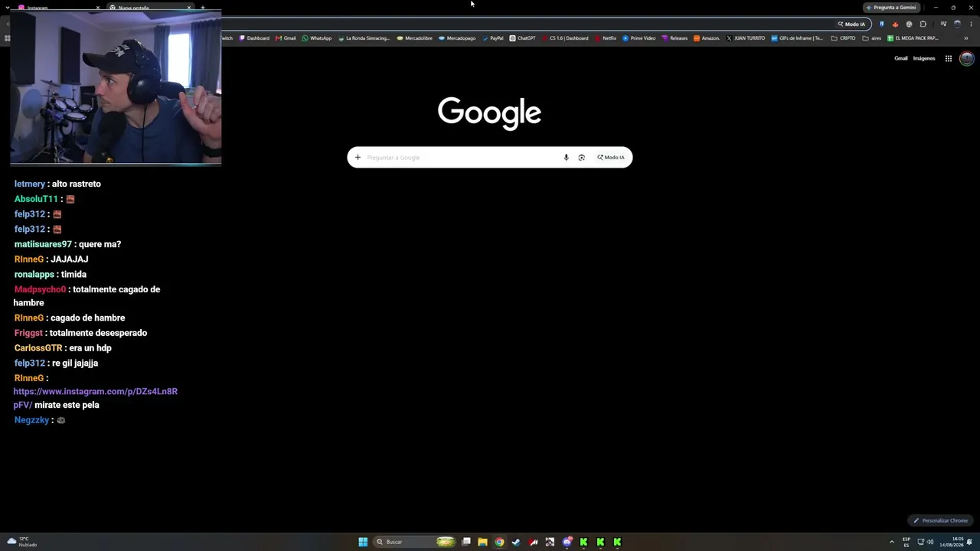Open the WhatsApp bookmark
The image size is (980, 551).
pos(317,38)
